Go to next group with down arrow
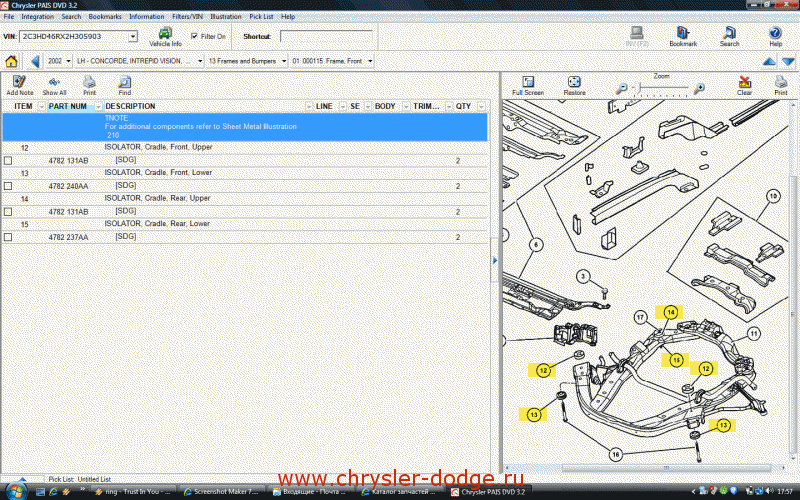The height and width of the screenshot is (500, 800). click(x=788, y=62)
